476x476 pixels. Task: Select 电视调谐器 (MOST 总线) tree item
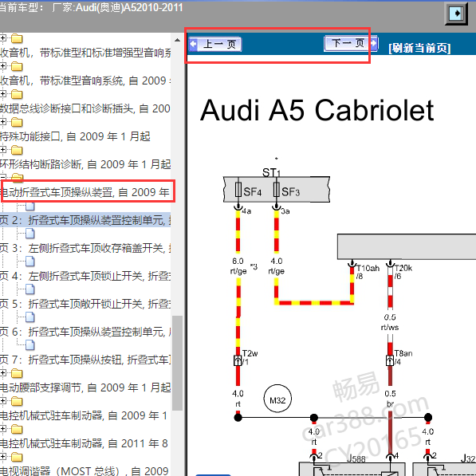click(84, 471)
